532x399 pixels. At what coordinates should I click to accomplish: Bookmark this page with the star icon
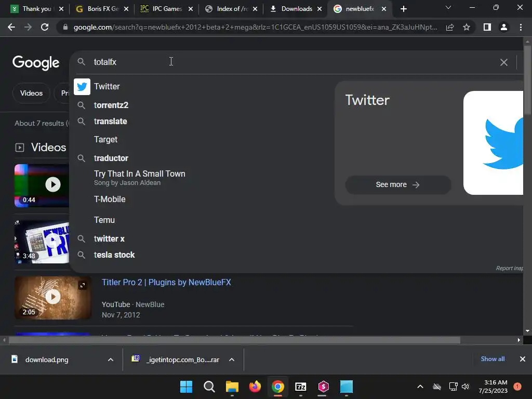tap(467, 27)
